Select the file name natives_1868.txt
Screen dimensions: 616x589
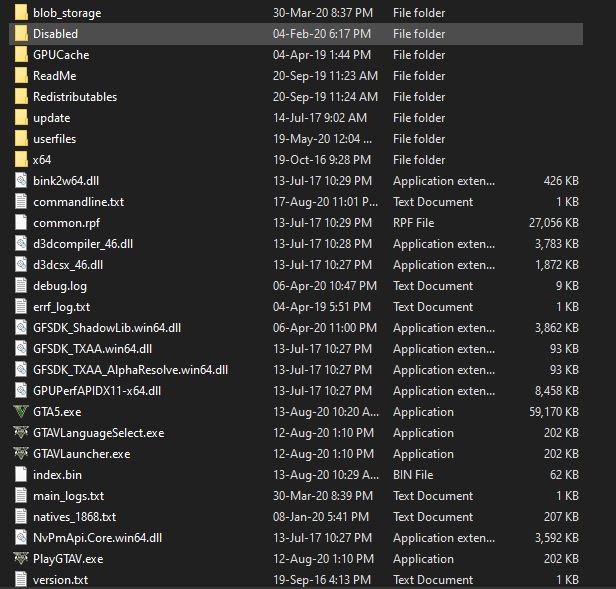75,517
